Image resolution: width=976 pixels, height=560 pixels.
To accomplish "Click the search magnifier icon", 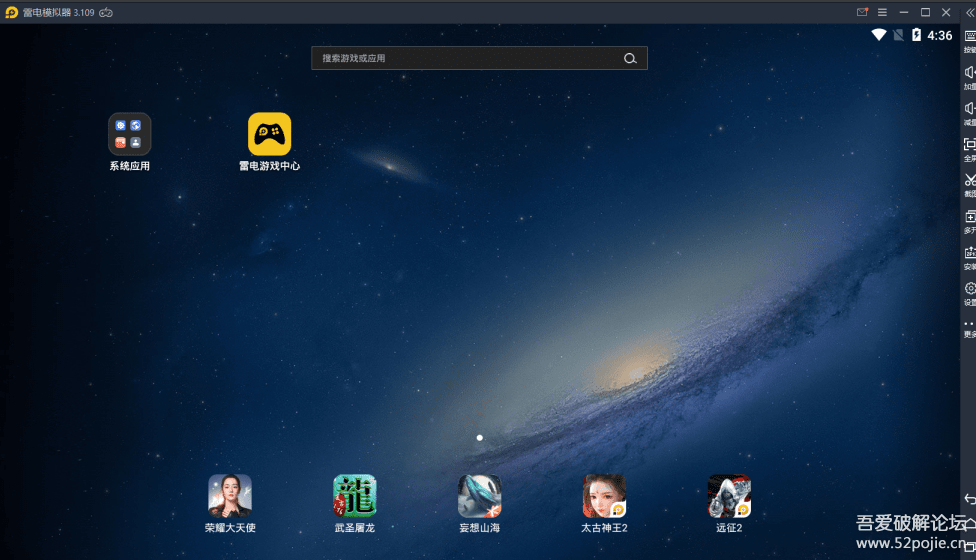I will click(630, 59).
